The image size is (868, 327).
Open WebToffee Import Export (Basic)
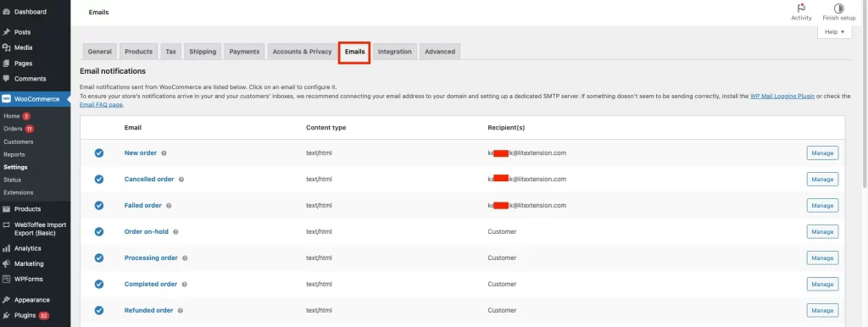tap(35, 229)
